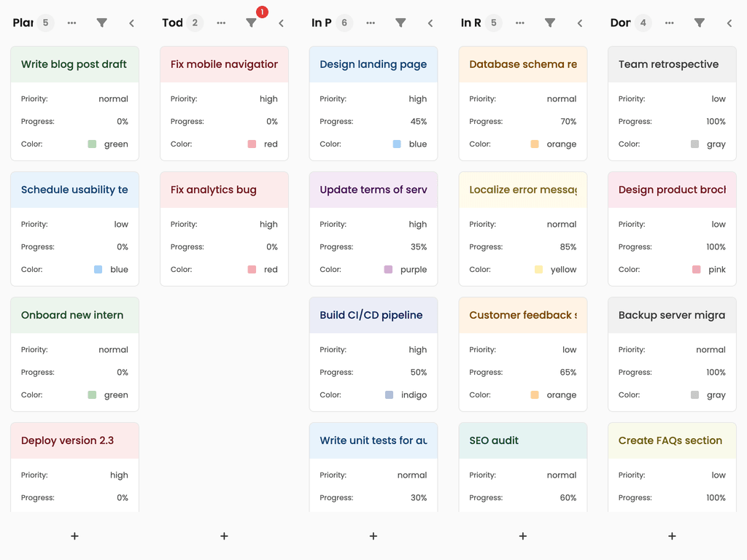
Task: Select the Backup server migra card title
Action: pos(672,315)
